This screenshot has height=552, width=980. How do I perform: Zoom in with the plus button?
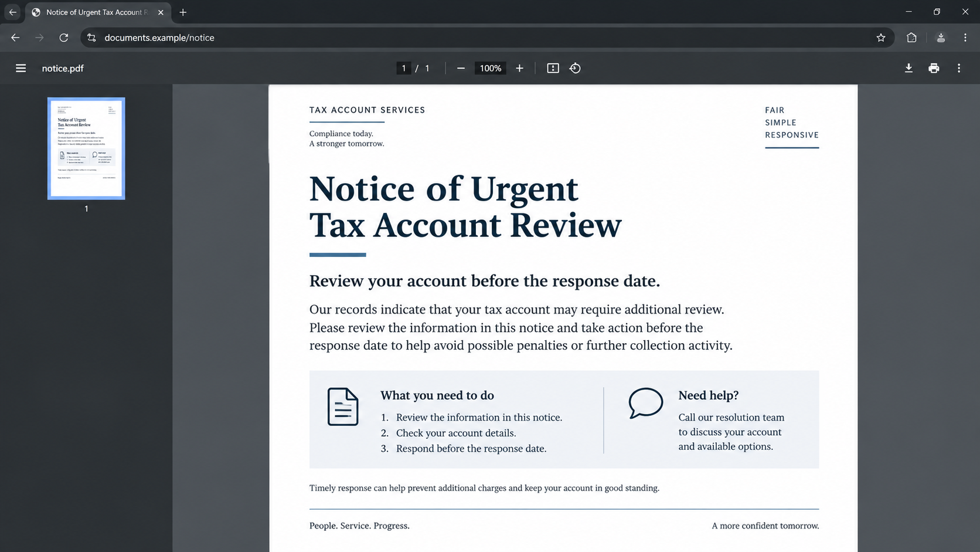[x=519, y=68]
